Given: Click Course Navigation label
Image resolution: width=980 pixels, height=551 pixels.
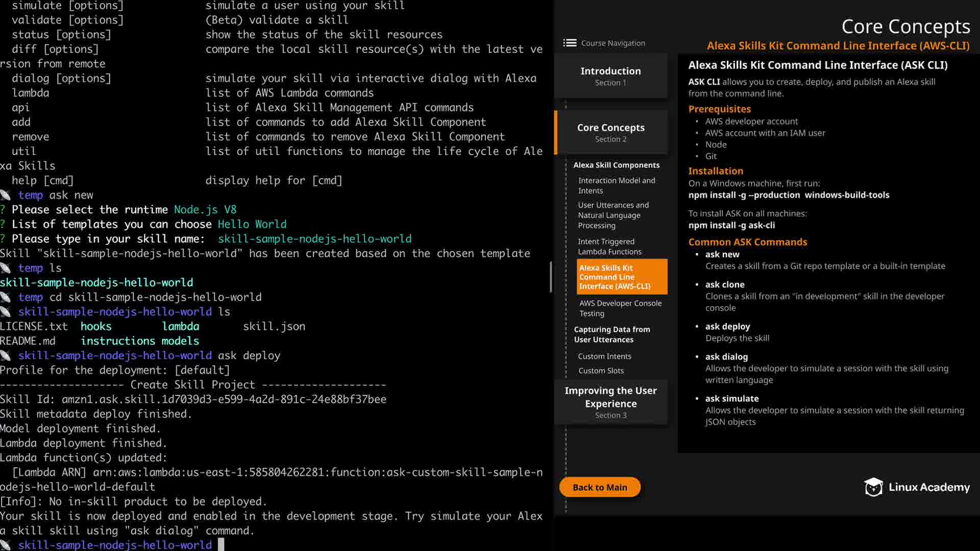Looking at the screenshot, I should (x=613, y=43).
